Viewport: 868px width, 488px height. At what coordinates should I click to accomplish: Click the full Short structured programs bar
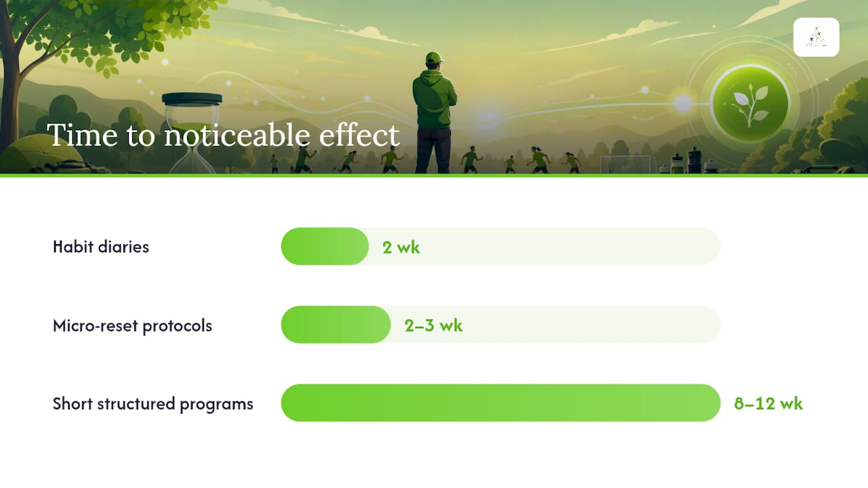tap(500, 403)
